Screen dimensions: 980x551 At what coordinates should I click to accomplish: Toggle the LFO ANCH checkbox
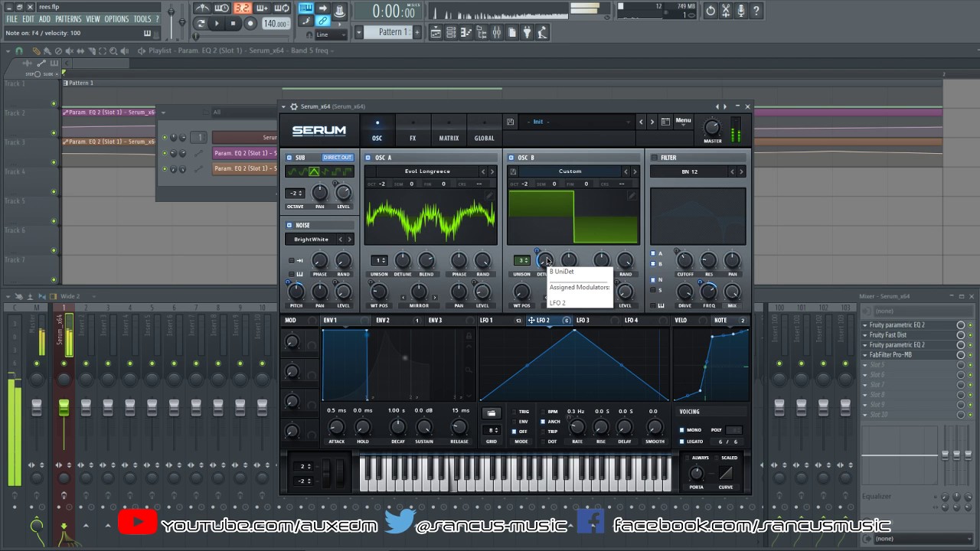pyautogui.click(x=544, y=422)
